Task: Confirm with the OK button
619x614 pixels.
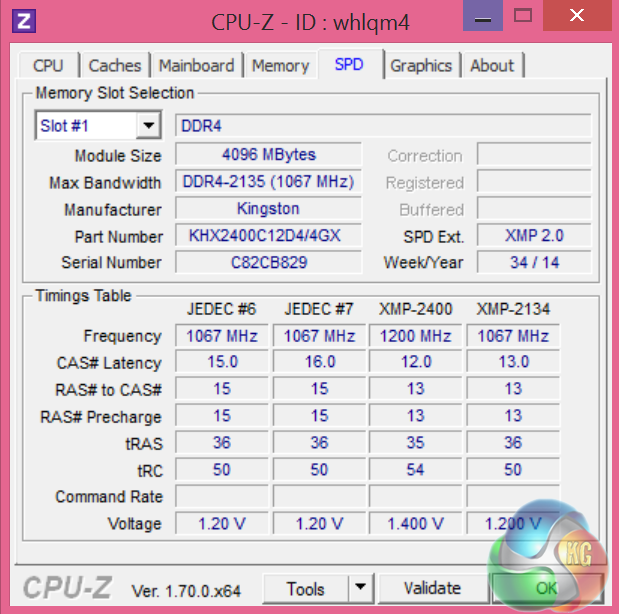Action: pos(547,588)
